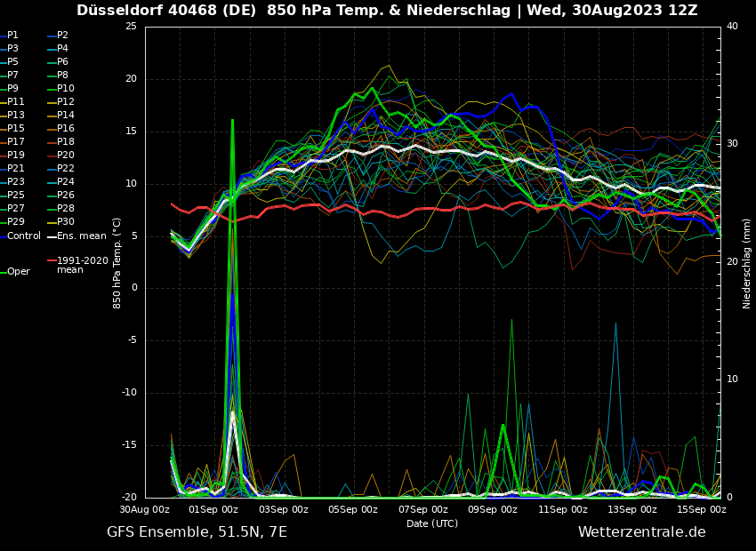Select the Oper legend entry
Viewport: 756px width, 551px height.
(x=18, y=272)
